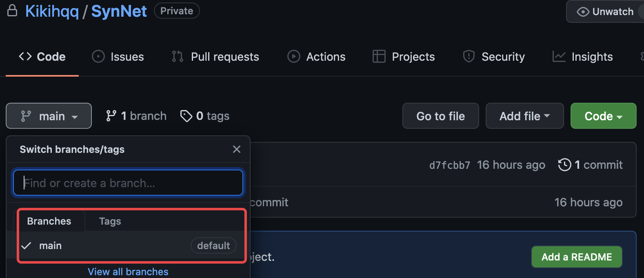The width and height of the screenshot is (644, 278).
Task: Click the lock icon beside the repository name
Action: pyautogui.click(x=12, y=11)
